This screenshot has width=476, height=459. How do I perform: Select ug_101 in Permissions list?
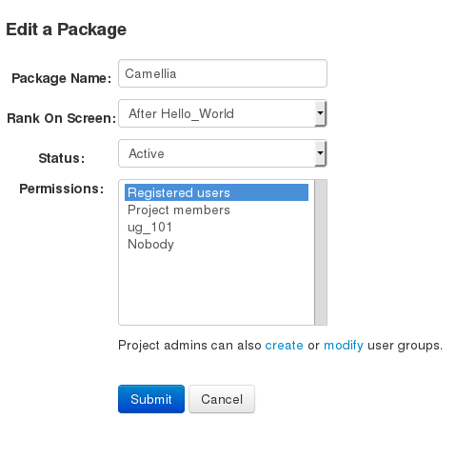216,227
